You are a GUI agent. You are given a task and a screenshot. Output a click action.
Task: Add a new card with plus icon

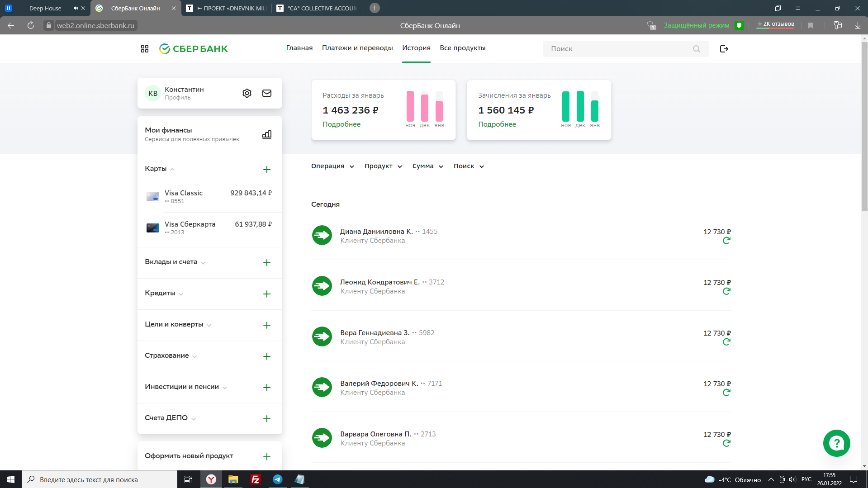coord(267,170)
